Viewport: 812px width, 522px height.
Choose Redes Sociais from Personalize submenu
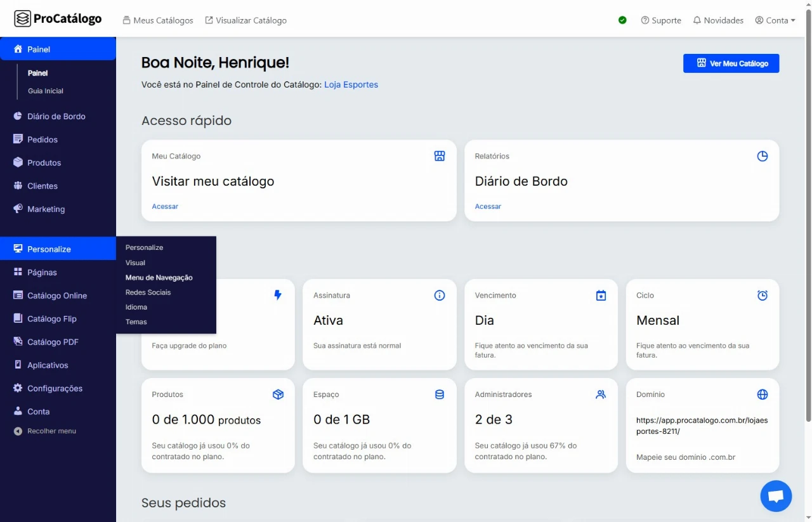148,292
